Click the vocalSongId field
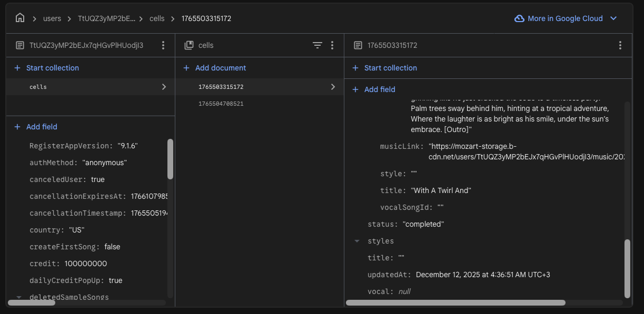644x314 pixels. pyautogui.click(x=412, y=207)
